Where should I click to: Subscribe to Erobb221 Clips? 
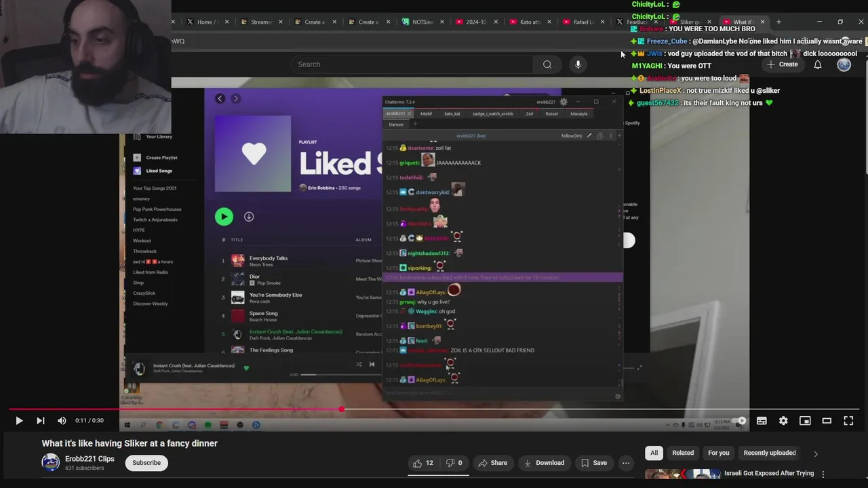146,463
